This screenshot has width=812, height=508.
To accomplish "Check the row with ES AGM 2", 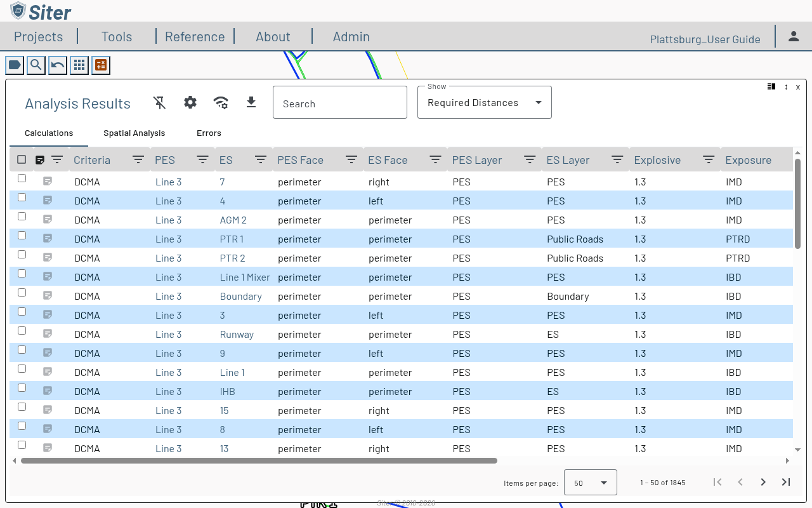I will pos(22,217).
